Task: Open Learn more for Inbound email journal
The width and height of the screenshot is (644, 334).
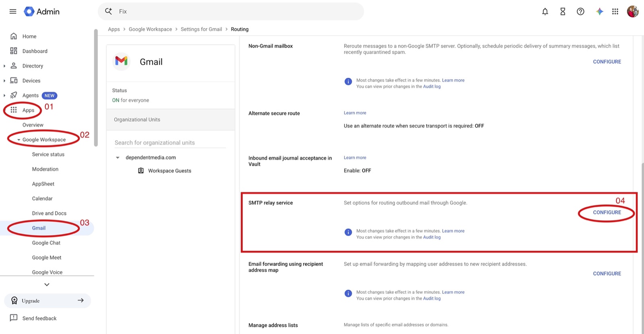Action: 355,157
